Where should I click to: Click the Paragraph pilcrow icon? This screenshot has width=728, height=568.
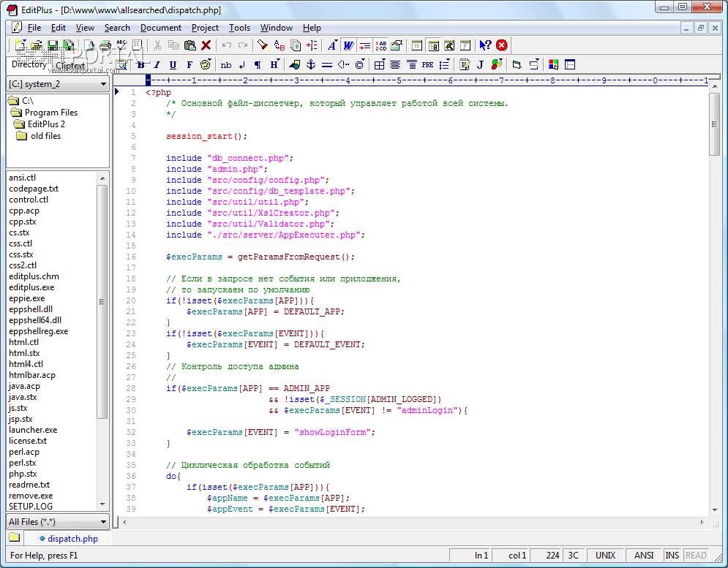click(258, 64)
